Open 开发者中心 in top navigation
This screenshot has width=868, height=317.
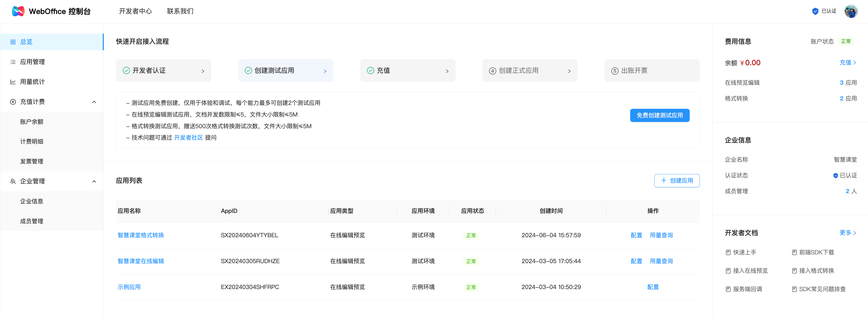(135, 11)
